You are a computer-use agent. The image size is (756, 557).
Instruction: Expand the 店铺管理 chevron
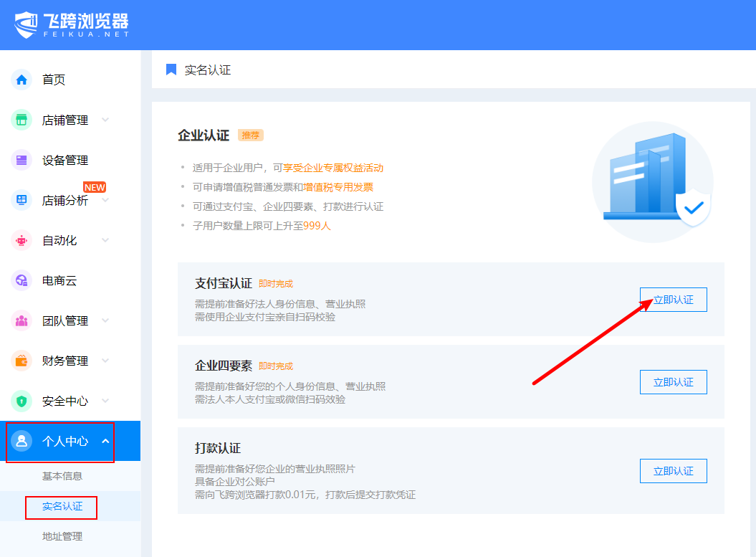(105, 120)
